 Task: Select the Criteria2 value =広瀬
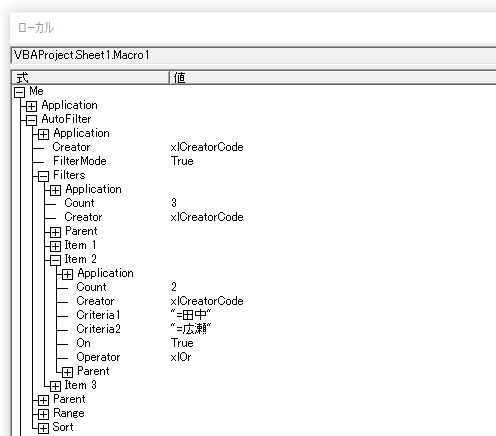[x=191, y=329]
